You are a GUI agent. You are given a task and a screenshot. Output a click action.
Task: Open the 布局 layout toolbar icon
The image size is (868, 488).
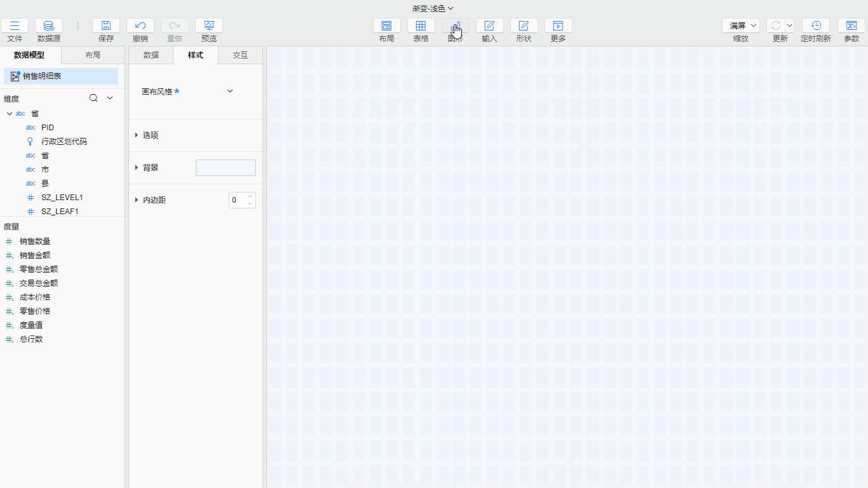pyautogui.click(x=386, y=25)
